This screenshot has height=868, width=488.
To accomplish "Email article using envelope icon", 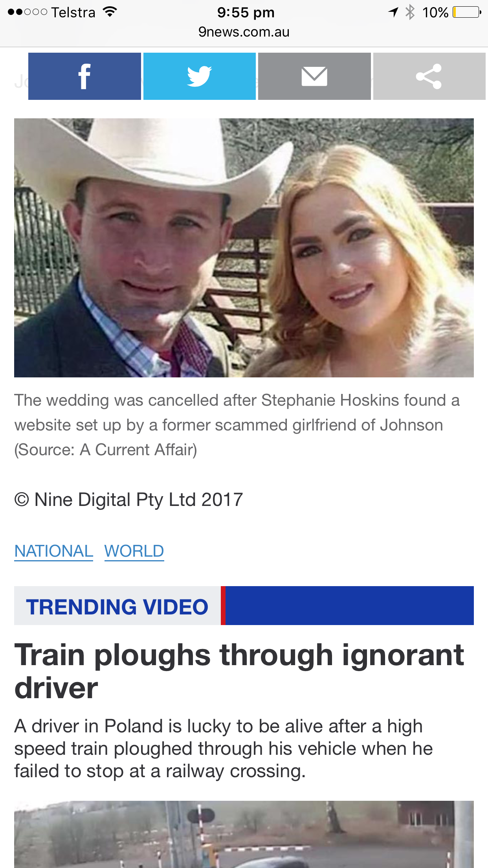I will (314, 76).
